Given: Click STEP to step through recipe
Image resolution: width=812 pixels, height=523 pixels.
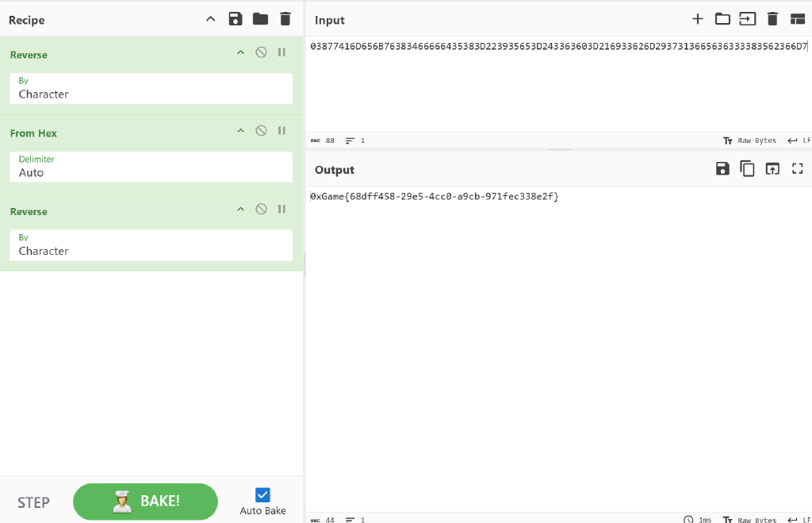Looking at the screenshot, I should [x=34, y=502].
